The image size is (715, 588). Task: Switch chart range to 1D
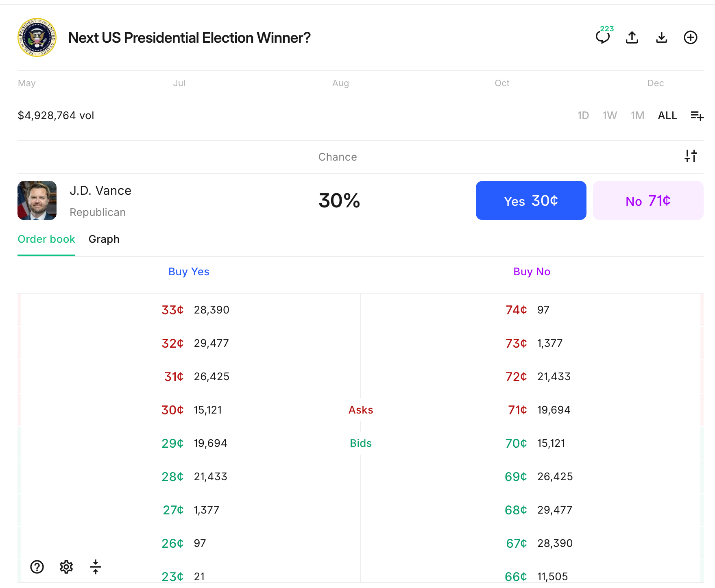[583, 115]
